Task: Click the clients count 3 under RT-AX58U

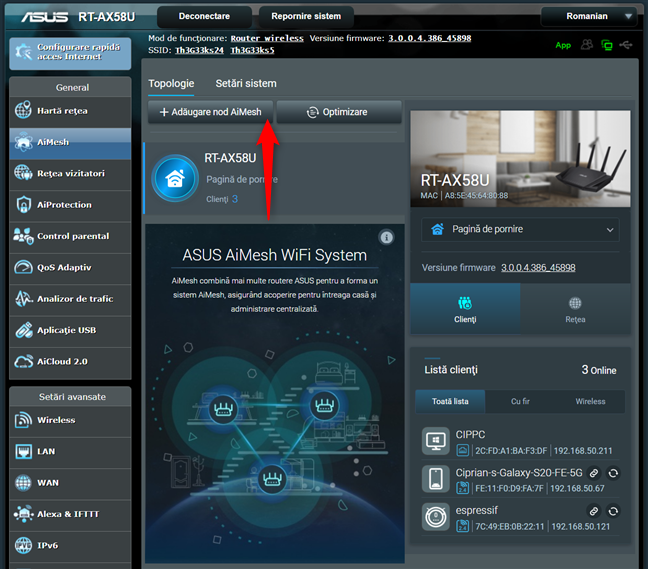Action: point(235,199)
